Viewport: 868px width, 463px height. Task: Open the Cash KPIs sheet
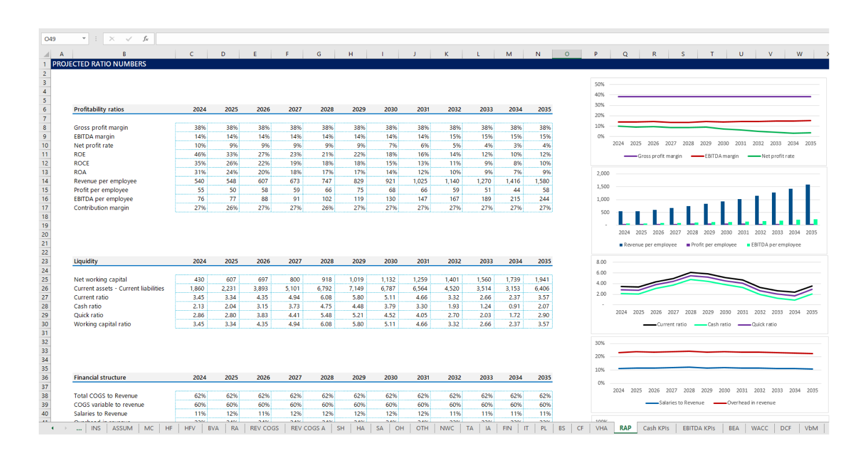(656, 428)
